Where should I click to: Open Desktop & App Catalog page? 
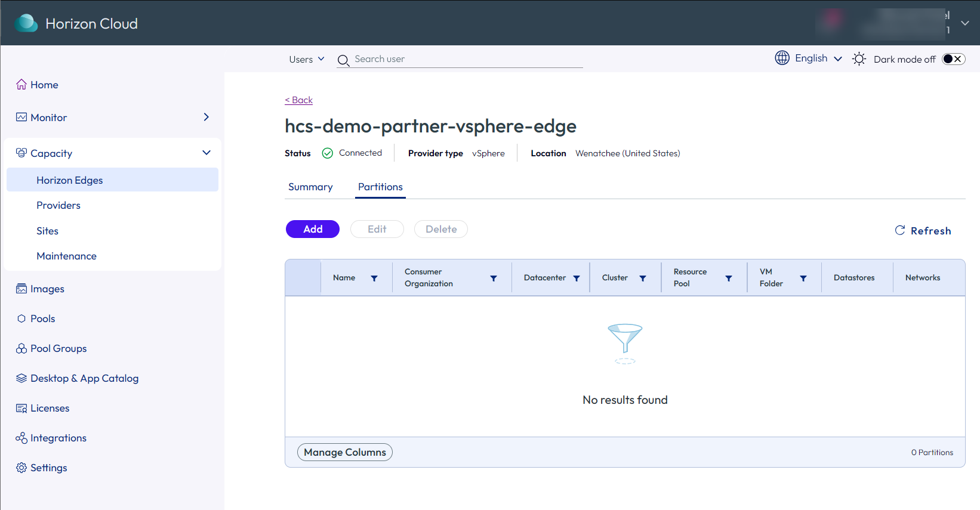(x=85, y=378)
